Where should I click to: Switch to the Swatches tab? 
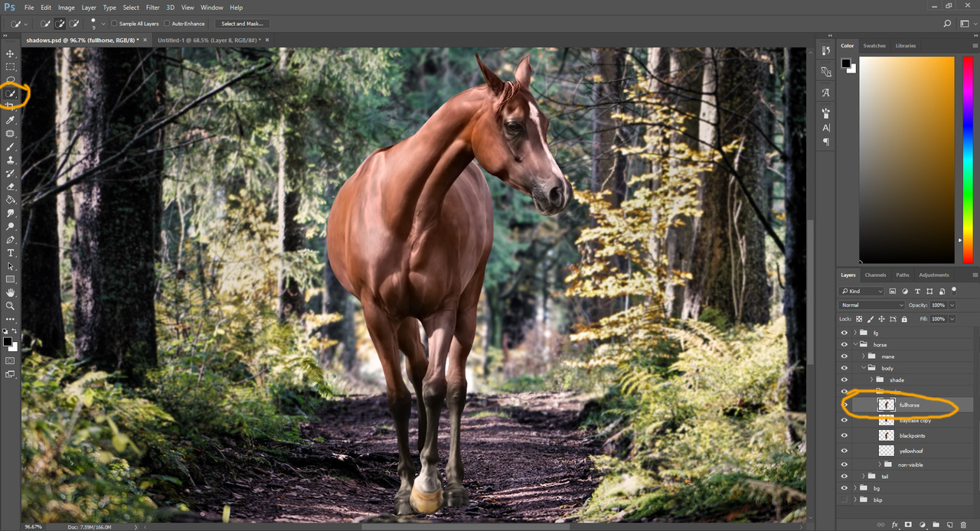click(x=874, y=46)
